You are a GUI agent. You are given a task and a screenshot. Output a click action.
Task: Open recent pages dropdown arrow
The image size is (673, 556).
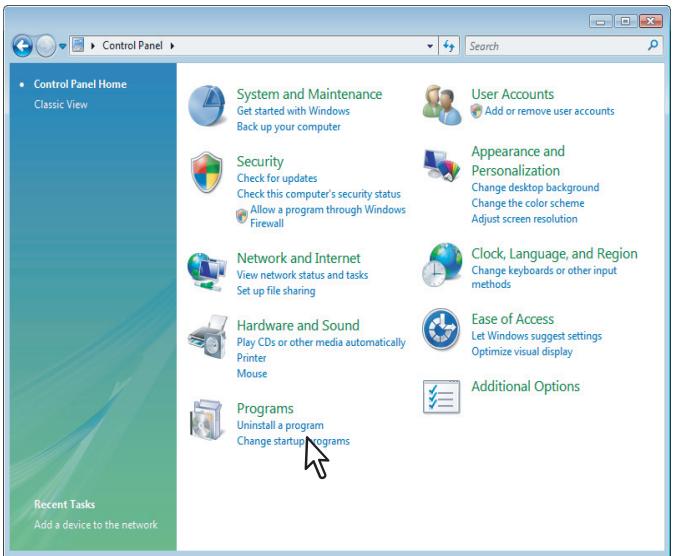tap(62, 46)
